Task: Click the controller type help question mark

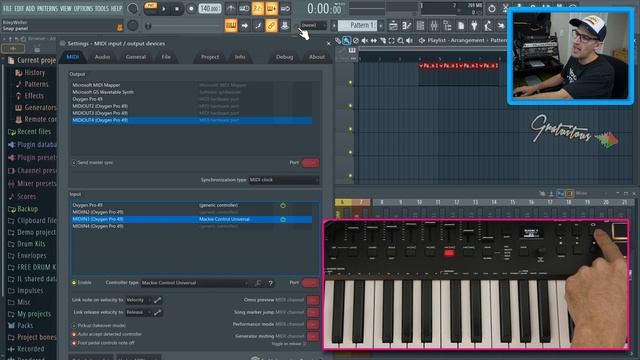Action: (270, 283)
